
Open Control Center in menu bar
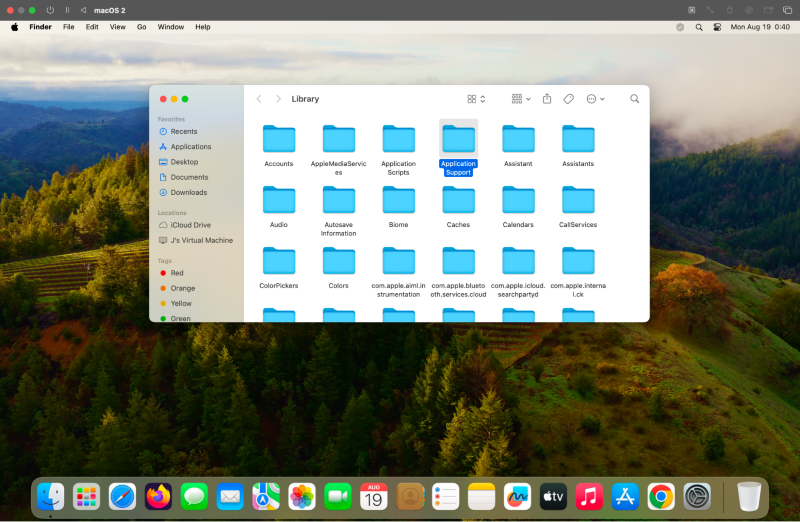click(x=717, y=27)
